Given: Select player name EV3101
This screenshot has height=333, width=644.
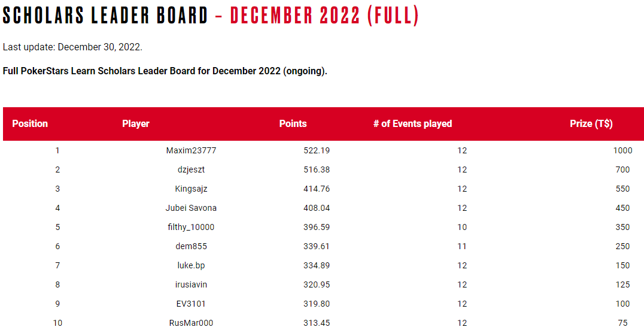Looking at the screenshot, I should point(191,304).
